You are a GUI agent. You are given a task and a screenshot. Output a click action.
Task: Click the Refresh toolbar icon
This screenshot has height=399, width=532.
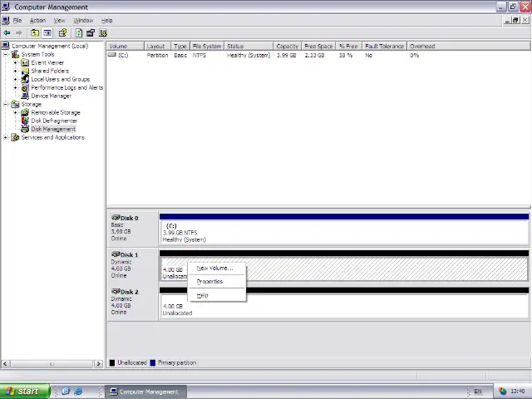(x=79, y=33)
